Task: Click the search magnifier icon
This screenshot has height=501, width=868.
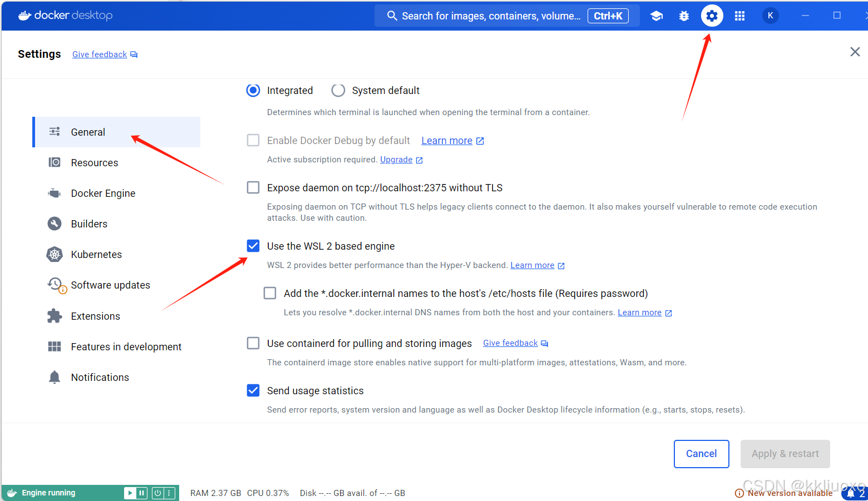Action: [392, 16]
